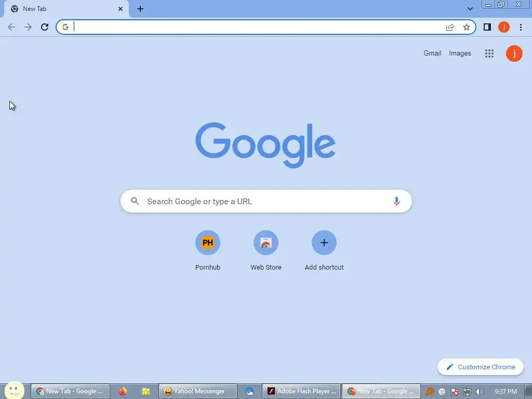Image resolution: width=532 pixels, height=399 pixels.
Task: Open the tab search dropdown arrow
Action: pos(470,9)
